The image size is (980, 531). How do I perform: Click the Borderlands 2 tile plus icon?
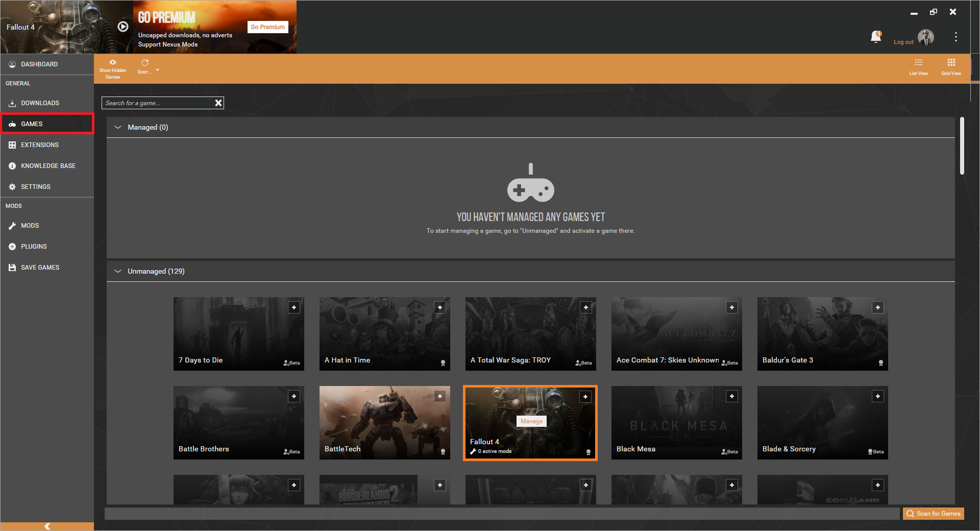440,485
